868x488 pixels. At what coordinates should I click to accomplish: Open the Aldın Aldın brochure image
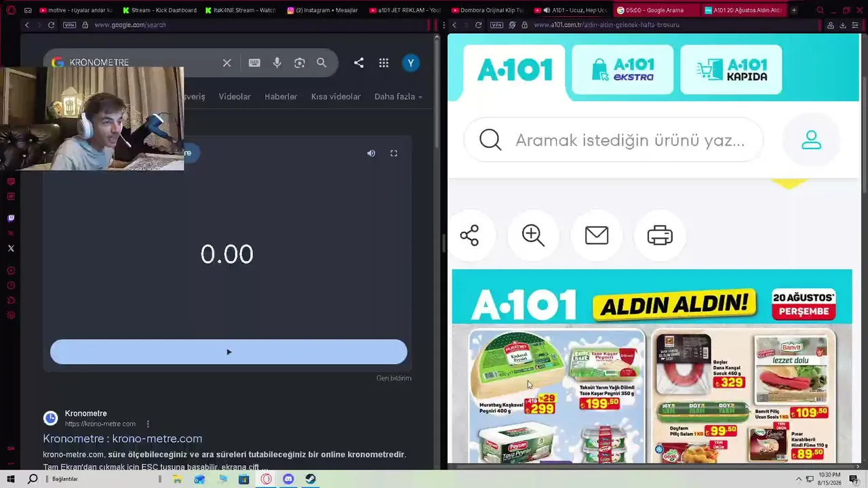point(652,366)
